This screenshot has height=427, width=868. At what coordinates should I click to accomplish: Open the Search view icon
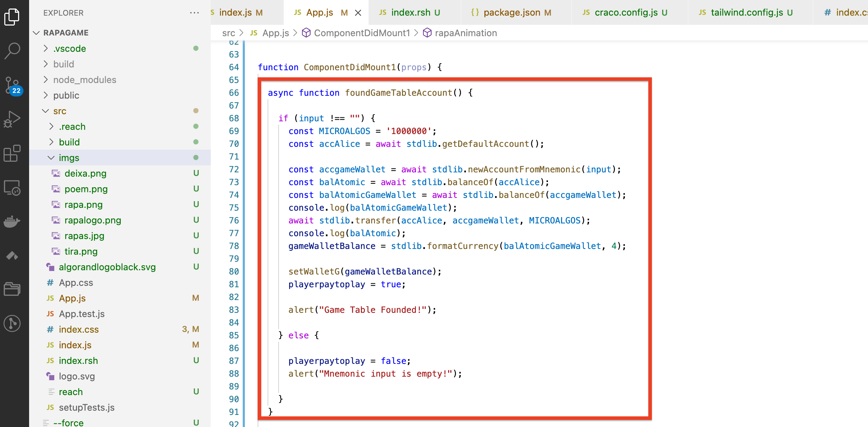pyautogui.click(x=12, y=51)
